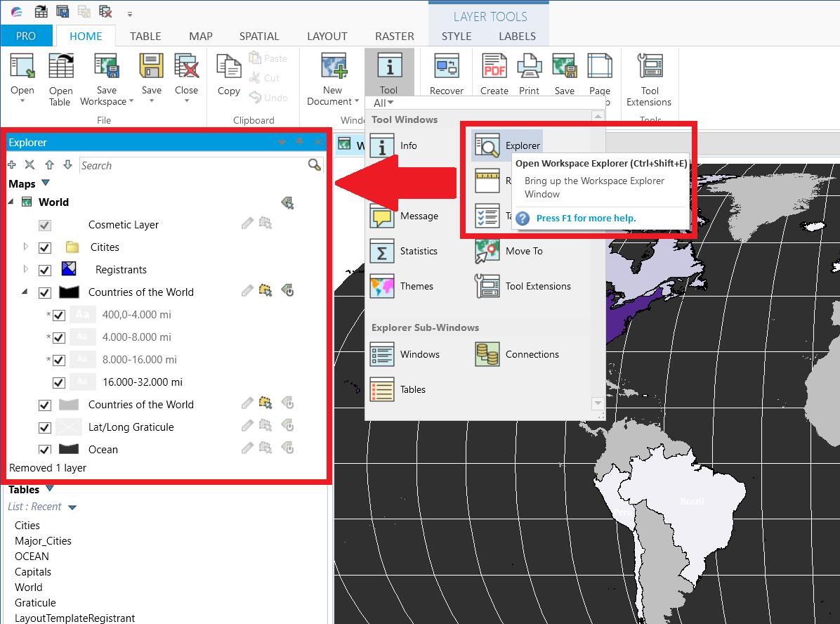The height and width of the screenshot is (624, 840).
Task: Open the Move To window
Action: 509,251
